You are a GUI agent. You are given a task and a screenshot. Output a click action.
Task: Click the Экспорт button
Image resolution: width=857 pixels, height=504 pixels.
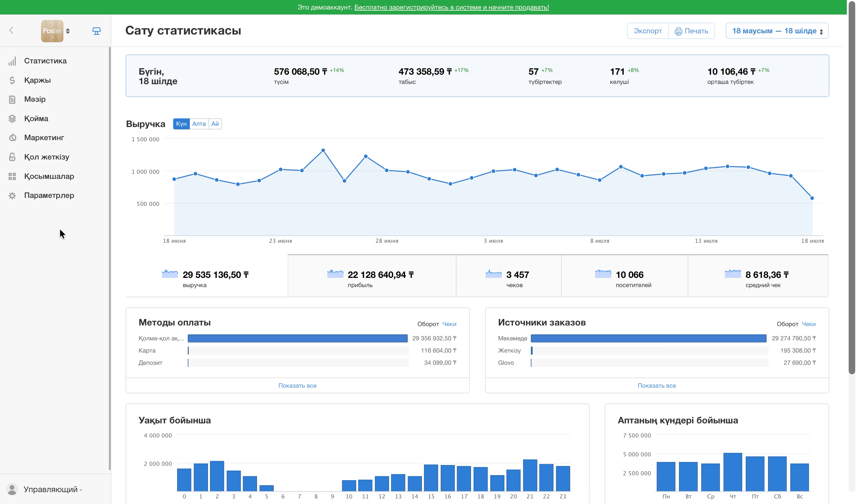click(648, 31)
